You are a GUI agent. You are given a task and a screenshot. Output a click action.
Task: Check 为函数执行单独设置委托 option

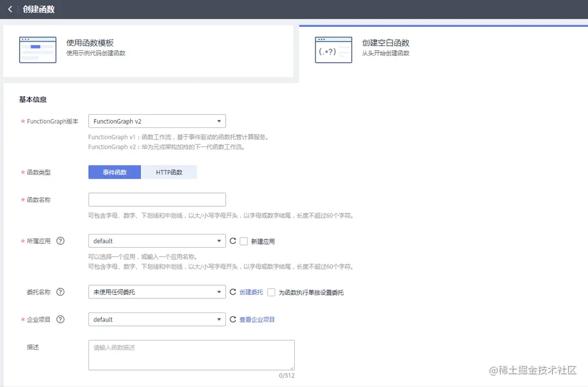click(x=271, y=292)
